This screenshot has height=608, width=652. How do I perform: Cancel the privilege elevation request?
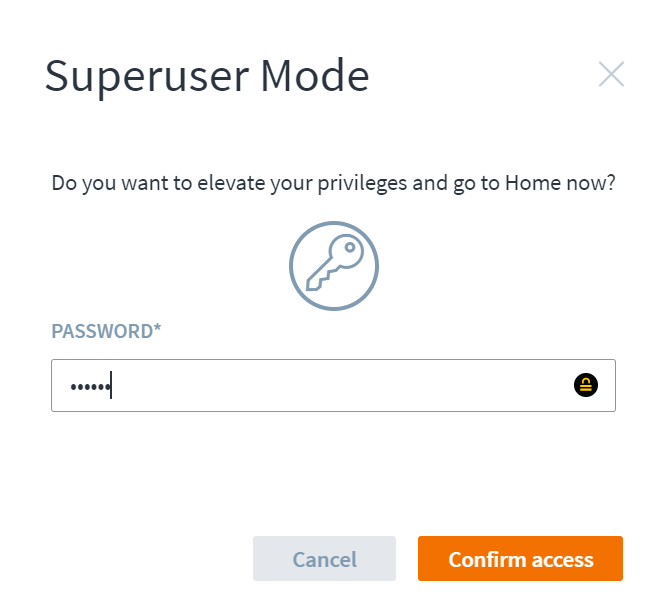coord(324,559)
